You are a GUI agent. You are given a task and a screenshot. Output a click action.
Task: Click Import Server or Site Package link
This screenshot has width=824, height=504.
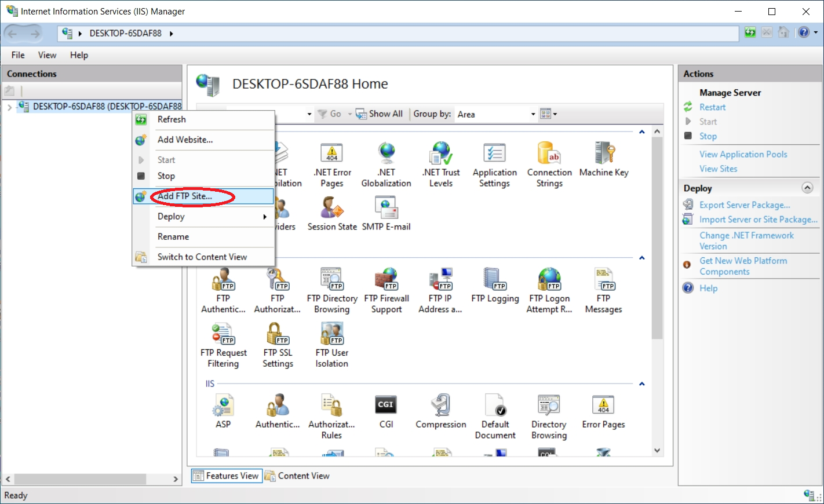pyautogui.click(x=759, y=220)
